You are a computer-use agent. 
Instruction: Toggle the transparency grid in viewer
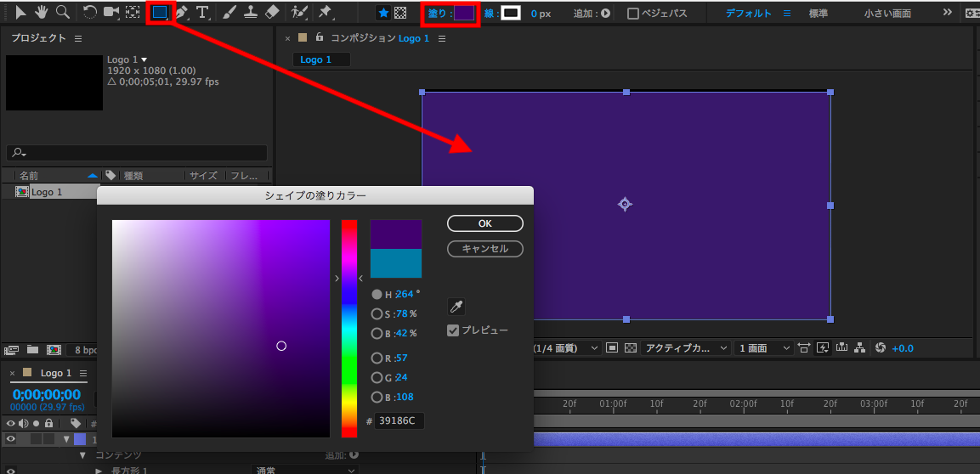(x=631, y=347)
